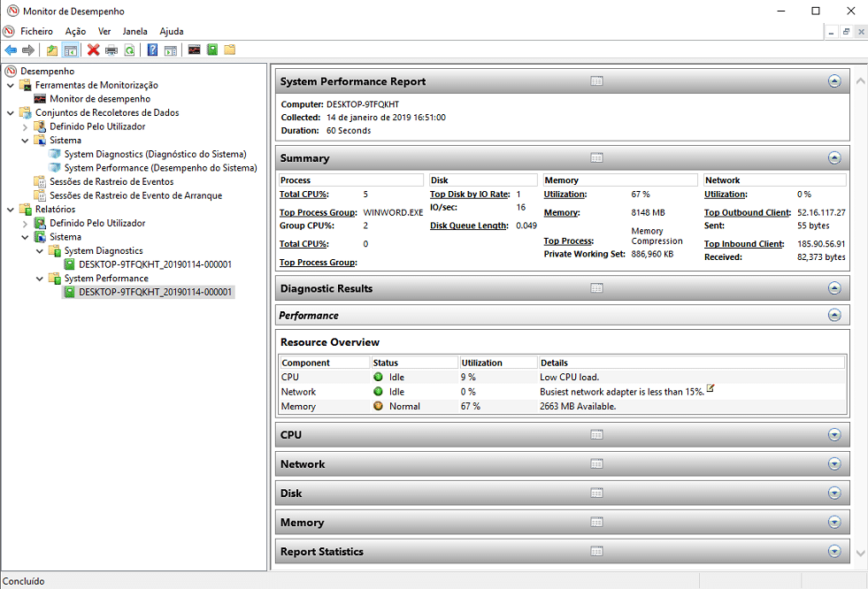Click the grey forward arrow in the toolbar
The image size is (868, 589).
[28, 50]
